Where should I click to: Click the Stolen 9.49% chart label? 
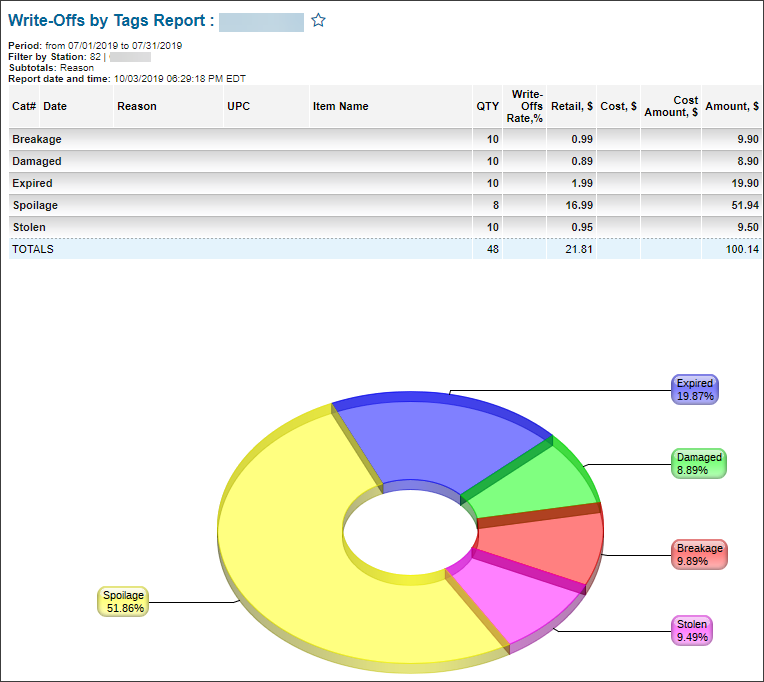(x=692, y=630)
